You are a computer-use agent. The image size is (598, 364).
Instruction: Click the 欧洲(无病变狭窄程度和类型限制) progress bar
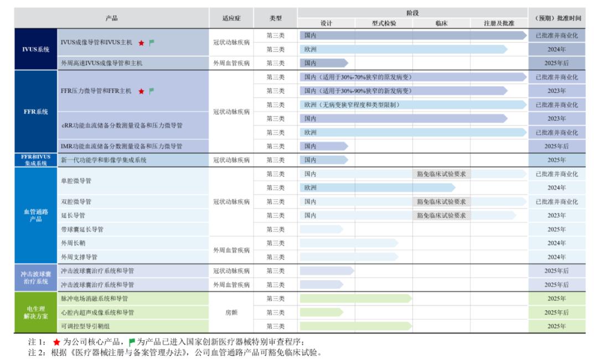click(413, 105)
